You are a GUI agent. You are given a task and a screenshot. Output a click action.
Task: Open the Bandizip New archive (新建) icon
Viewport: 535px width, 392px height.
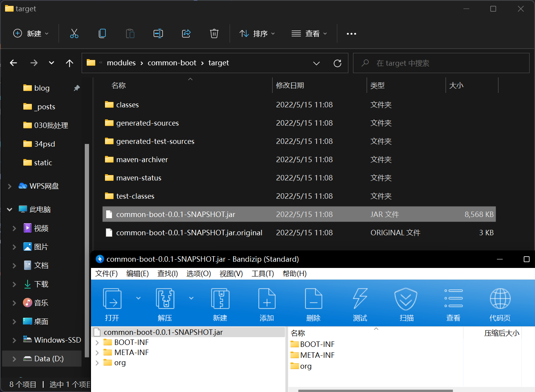[x=220, y=299]
